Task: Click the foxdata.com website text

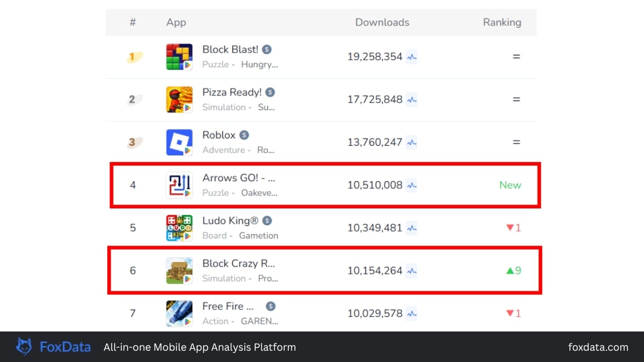Action: [598, 347]
